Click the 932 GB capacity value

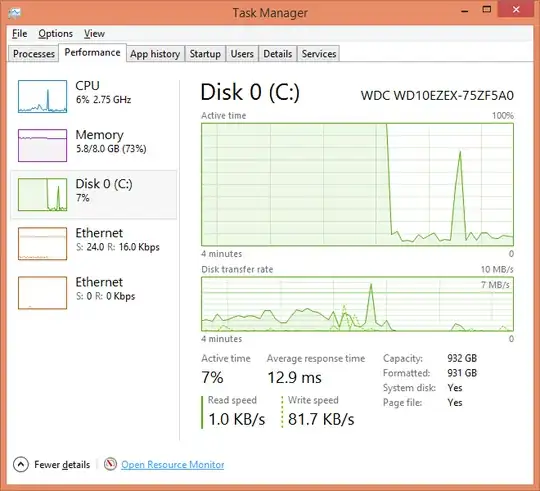click(462, 358)
